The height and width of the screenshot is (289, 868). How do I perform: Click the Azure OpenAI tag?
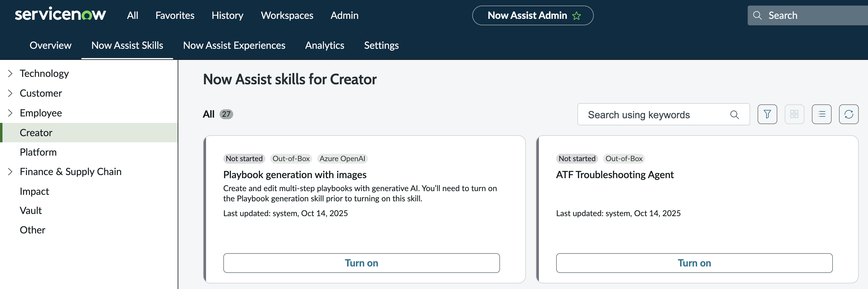[x=342, y=158]
